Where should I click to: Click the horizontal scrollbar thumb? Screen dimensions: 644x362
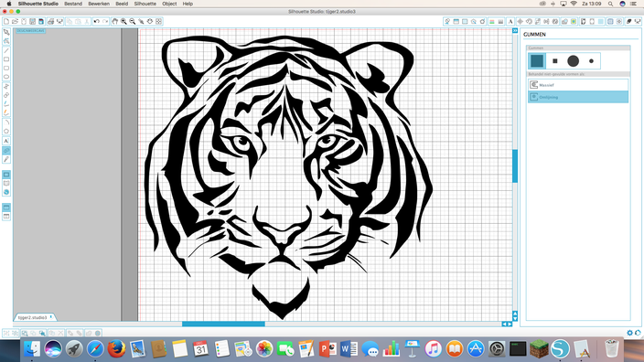pyautogui.click(x=223, y=324)
